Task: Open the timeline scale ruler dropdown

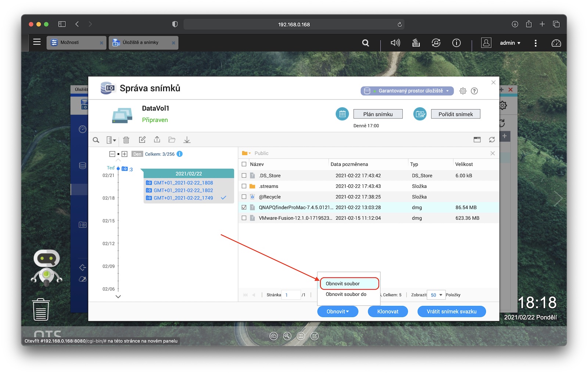Action: (x=111, y=140)
